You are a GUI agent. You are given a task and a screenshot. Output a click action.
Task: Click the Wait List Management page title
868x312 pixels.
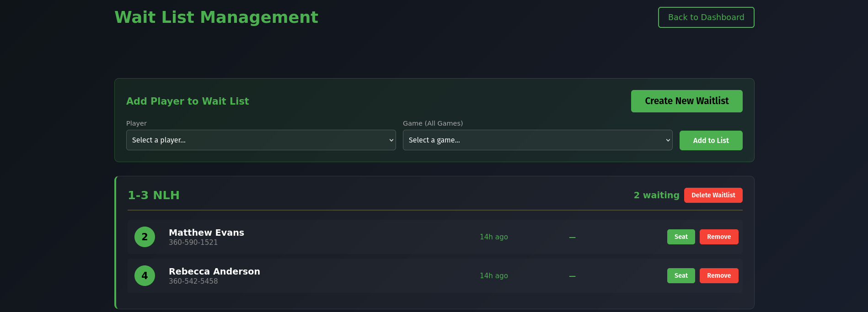[x=217, y=17]
